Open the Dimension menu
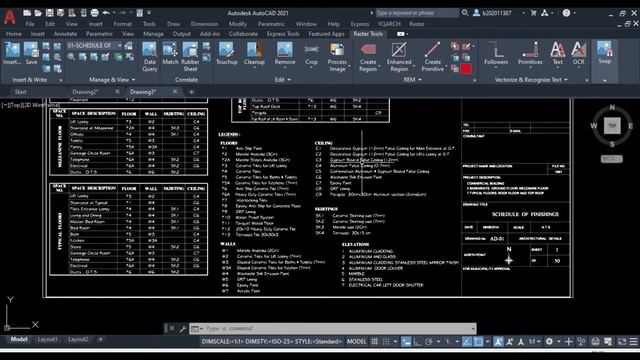This screenshot has width=640, height=360. (x=204, y=24)
